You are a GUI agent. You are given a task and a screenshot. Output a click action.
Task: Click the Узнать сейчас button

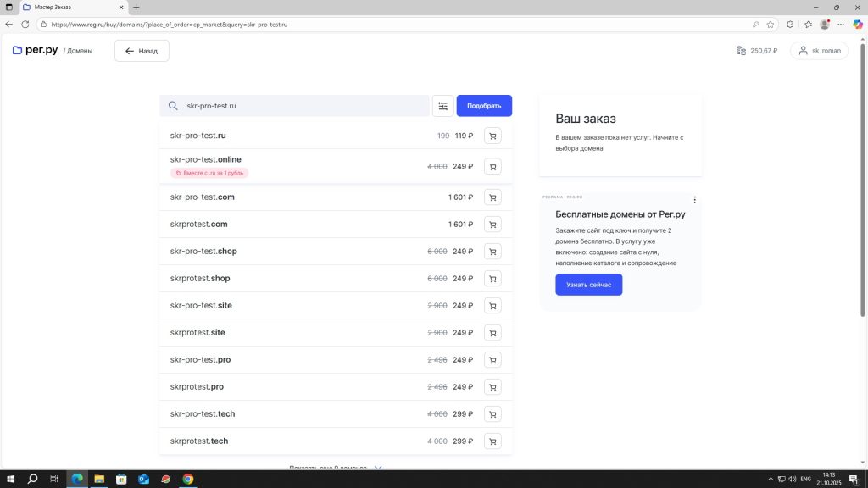[588, 285]
